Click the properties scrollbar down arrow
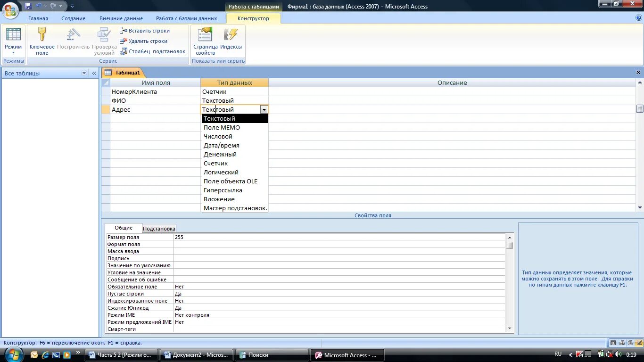Screen dimensions: 644x362 tap(509, 329)
